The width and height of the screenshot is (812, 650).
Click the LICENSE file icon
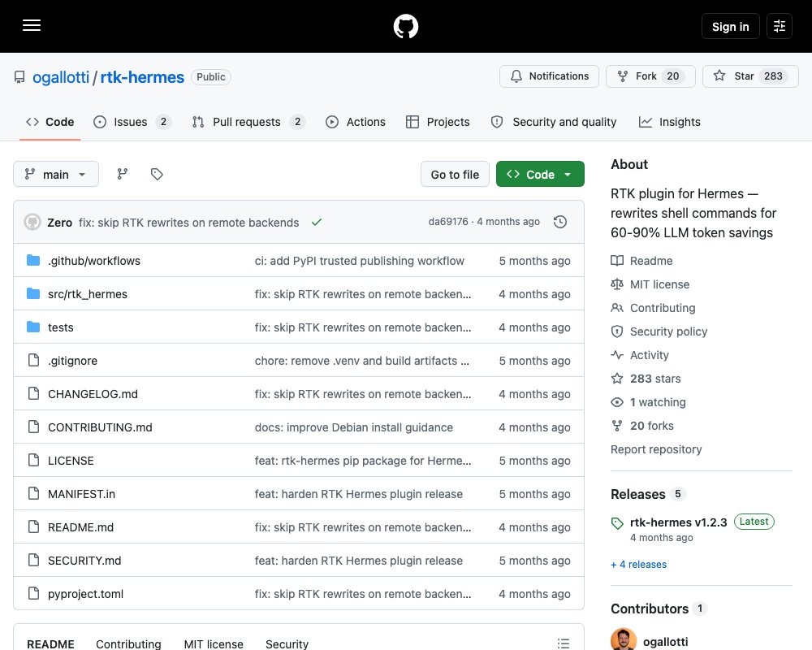click(33, 461)
